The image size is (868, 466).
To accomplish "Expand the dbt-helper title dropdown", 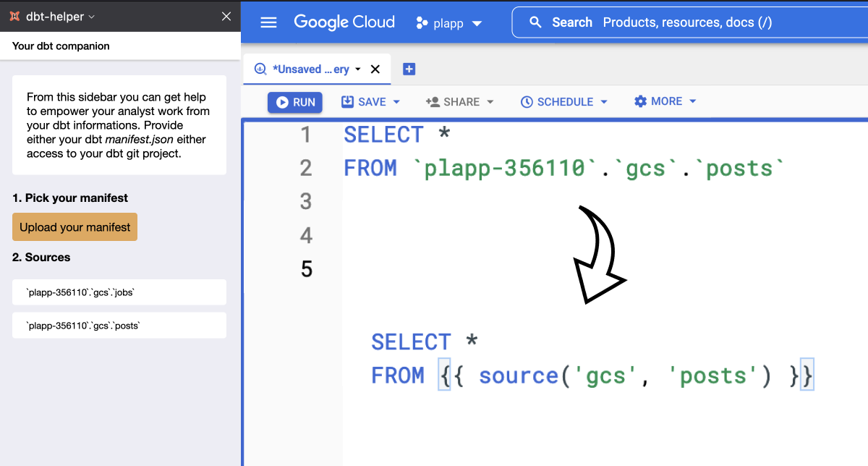I will click(91, 17).
